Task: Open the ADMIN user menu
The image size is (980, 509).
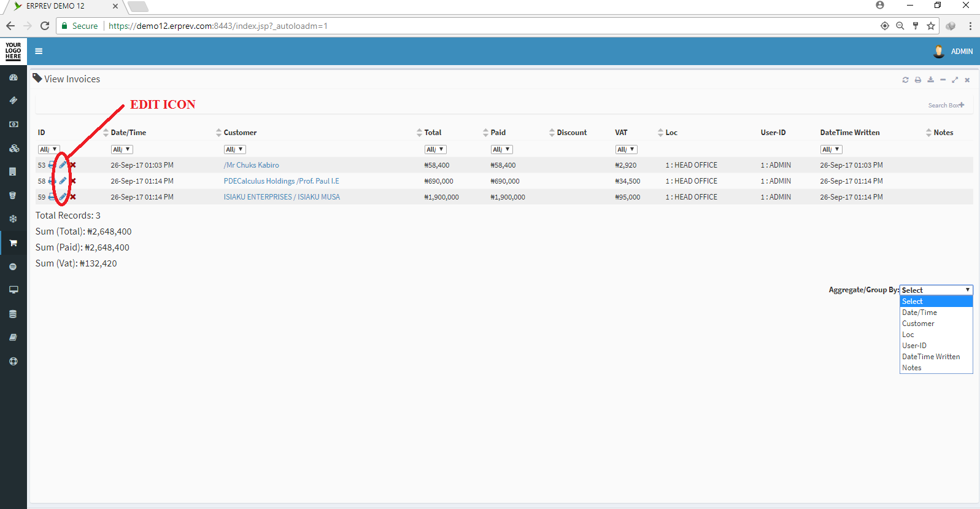Action: pyautogui.click(x=953, y=52)
